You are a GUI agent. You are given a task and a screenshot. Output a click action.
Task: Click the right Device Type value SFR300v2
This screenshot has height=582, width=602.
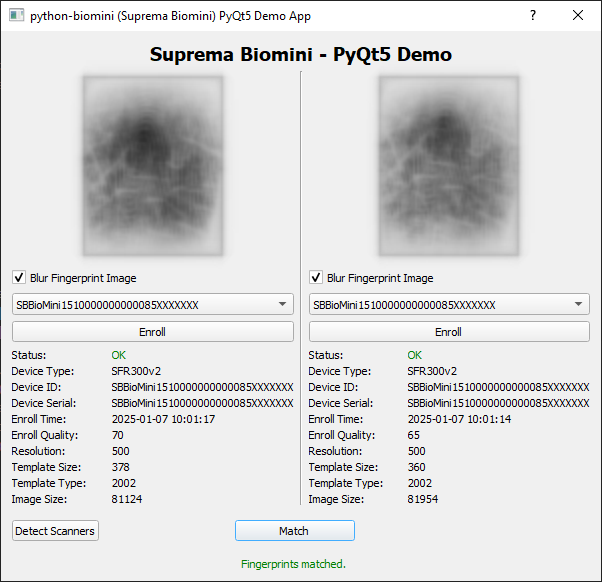tap(432, 371)
